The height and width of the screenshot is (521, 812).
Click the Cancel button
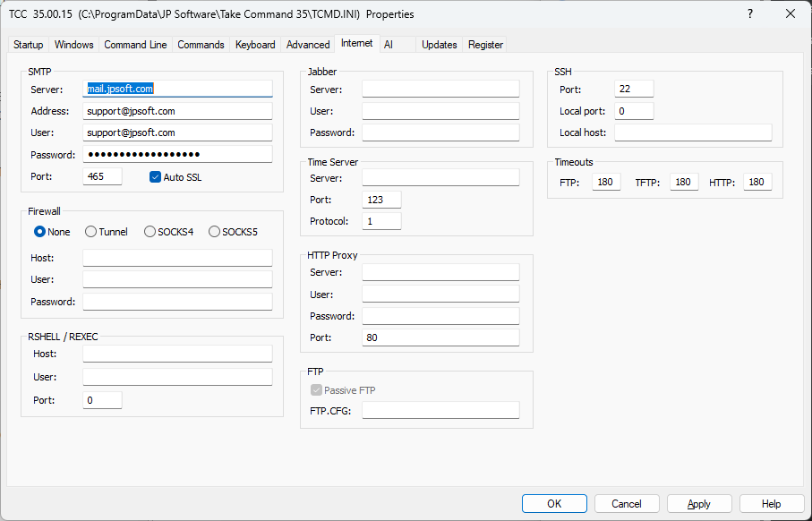click(x=627, y=503)
